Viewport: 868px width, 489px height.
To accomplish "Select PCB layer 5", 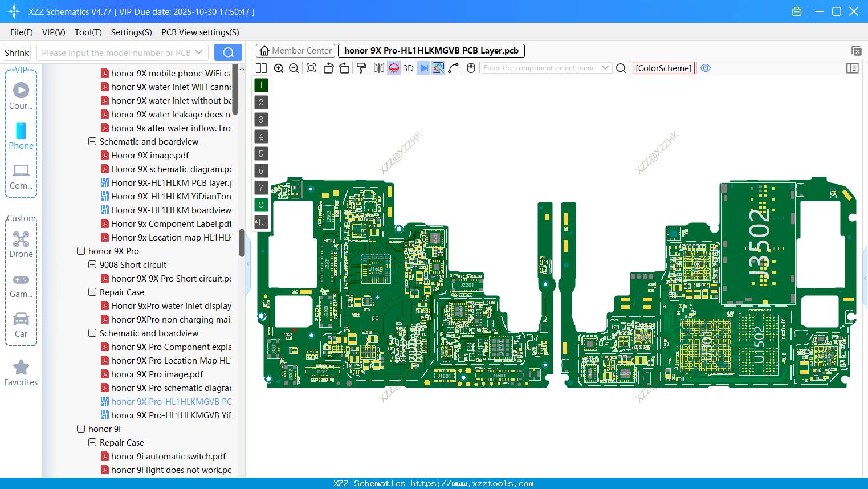I will point(261,153).
